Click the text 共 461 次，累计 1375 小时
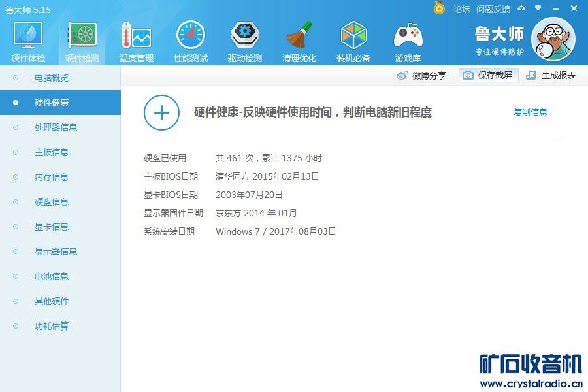This screenshot has height=392, width=588. click(x=269, y=158)
